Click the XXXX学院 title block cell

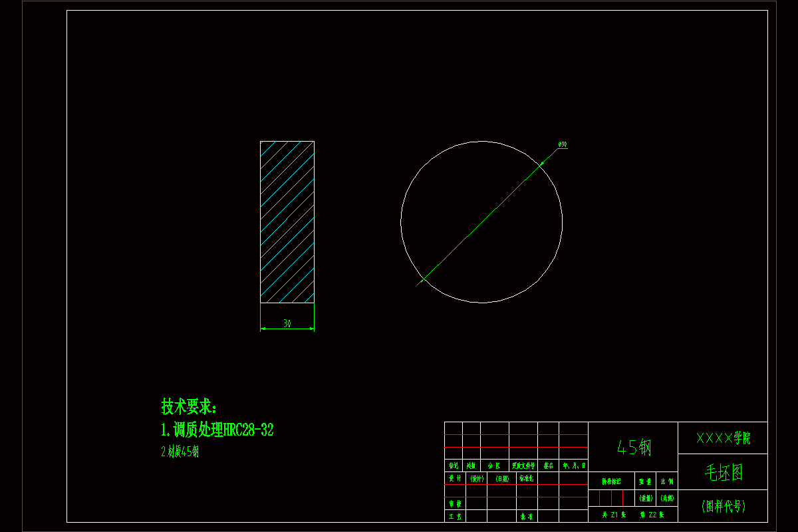pos(723,438)
